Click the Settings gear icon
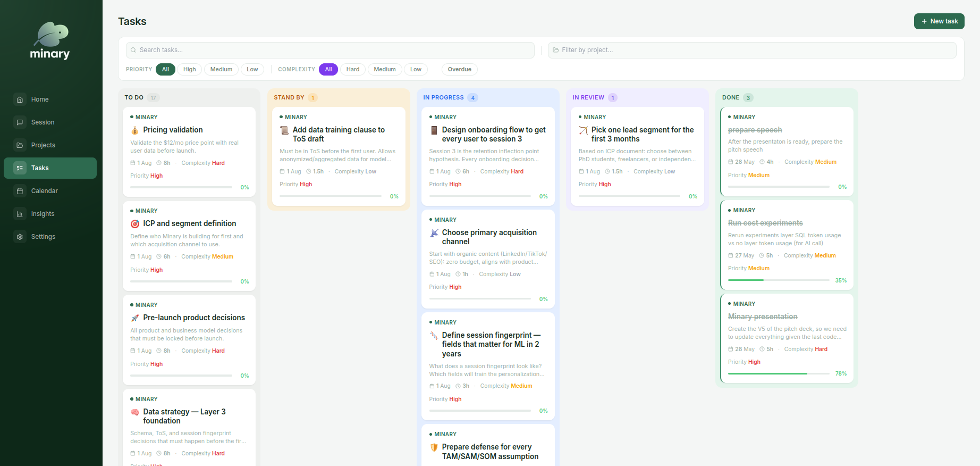 20,237
